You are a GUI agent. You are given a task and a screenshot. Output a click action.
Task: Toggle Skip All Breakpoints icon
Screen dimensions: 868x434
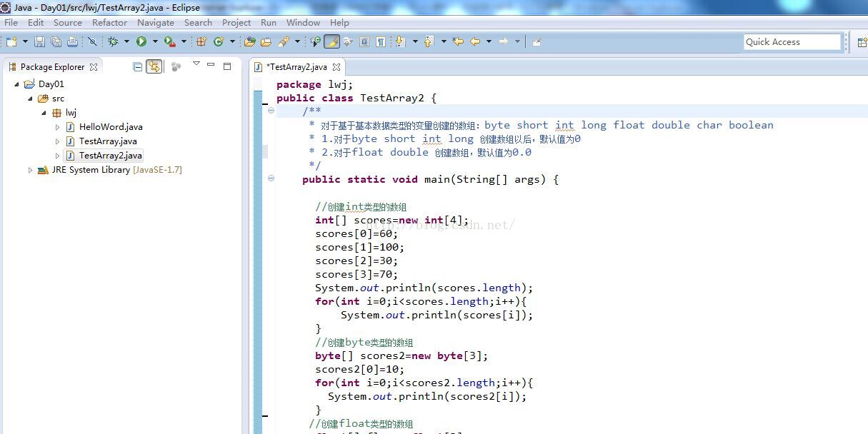click(92, 42)
